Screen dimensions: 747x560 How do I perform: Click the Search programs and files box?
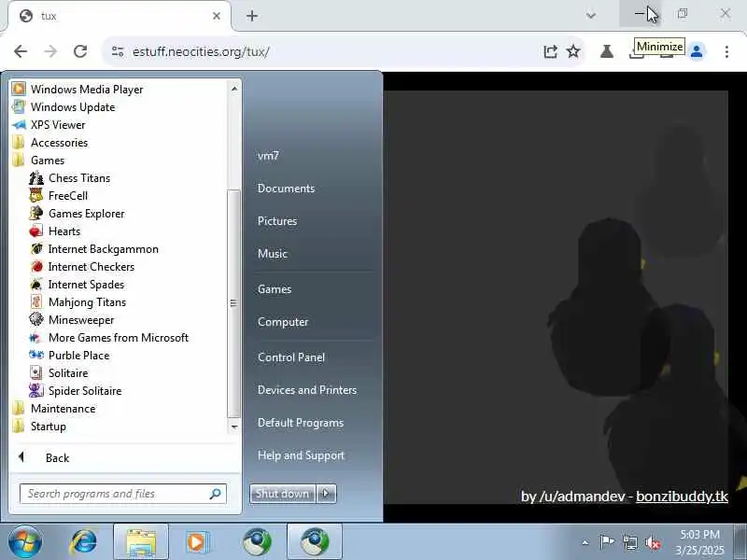(x=123, y=494)
